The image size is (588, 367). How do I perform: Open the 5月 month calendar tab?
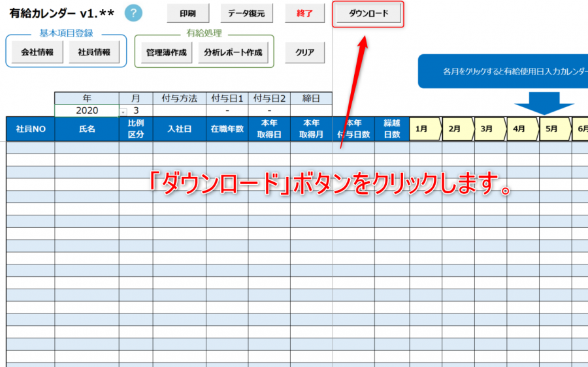[x=555, y=129]
